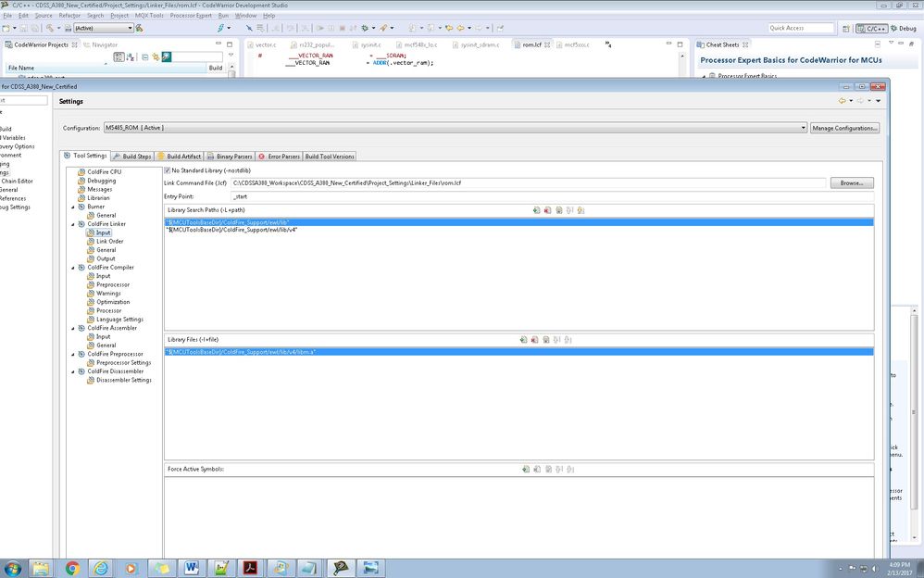
Task: Add a new Library Files entry
Action: (x=523, y=340)
